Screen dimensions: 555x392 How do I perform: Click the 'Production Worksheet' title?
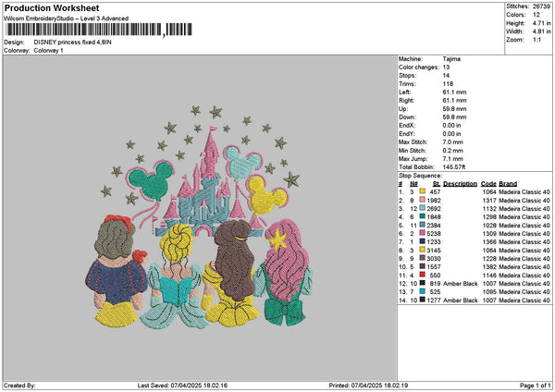[x=52, y=7]
